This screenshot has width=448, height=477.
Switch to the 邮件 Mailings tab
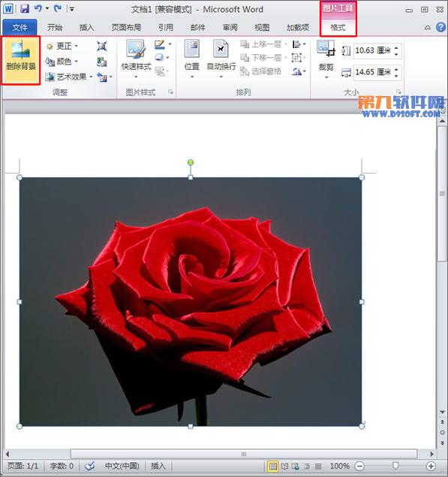(198, 28)
